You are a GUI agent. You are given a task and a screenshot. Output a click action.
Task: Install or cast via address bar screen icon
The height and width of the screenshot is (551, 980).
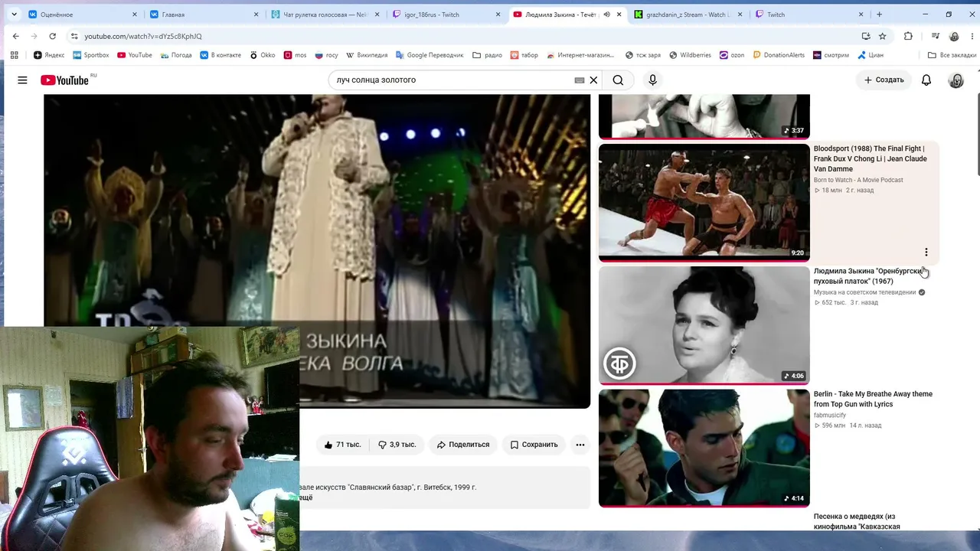click(x=866, y=36)
